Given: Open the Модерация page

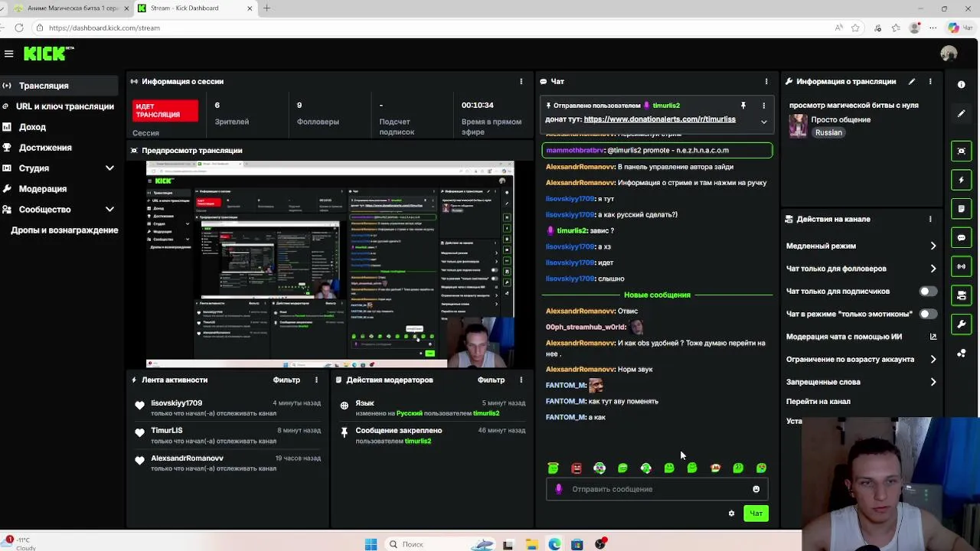Looking at the screenshot, I should click(43, 189).
